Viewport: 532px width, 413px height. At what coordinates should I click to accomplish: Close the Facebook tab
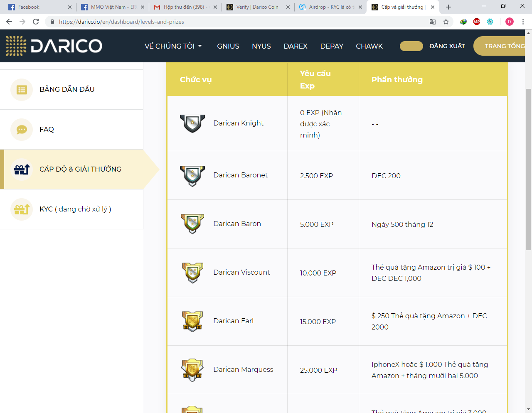click(x=70, y=7)
